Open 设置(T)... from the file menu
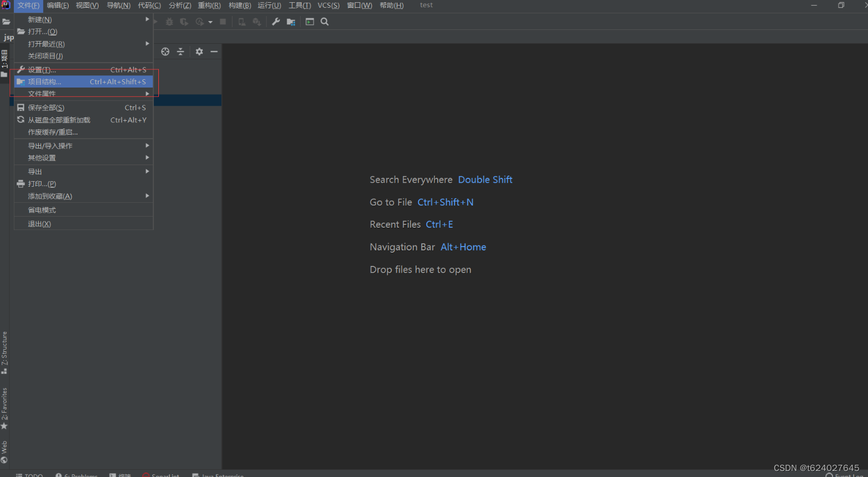The image size is (868, 477). (x=84, y=70)
